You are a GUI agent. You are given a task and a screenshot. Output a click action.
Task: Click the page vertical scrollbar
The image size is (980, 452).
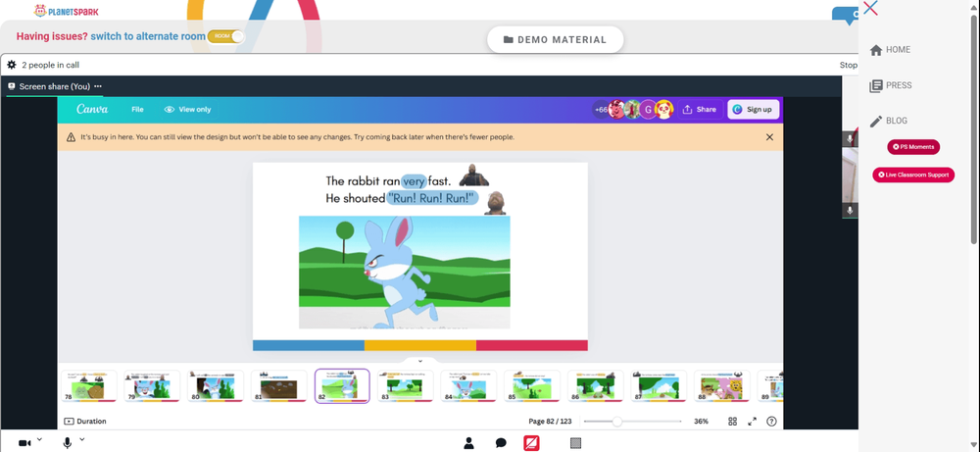[974, 128]
